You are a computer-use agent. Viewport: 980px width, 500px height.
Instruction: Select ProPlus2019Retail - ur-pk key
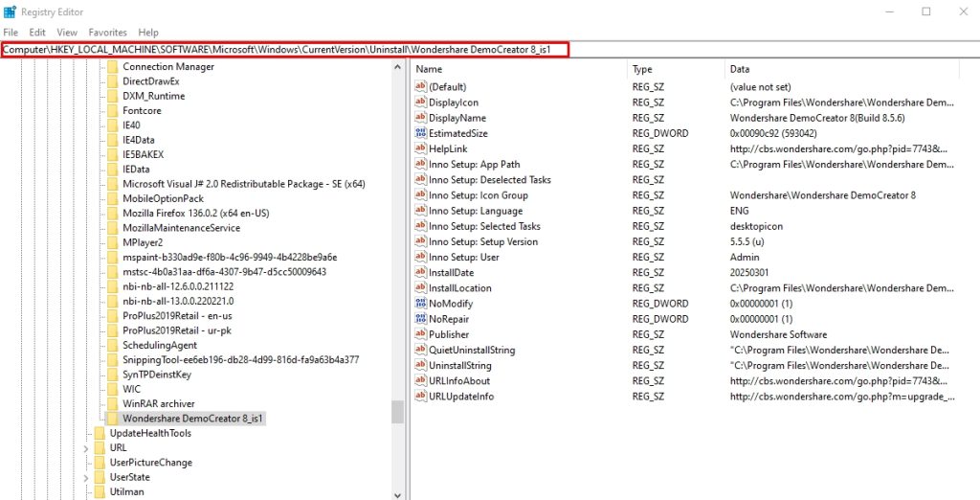pos(177,330)
